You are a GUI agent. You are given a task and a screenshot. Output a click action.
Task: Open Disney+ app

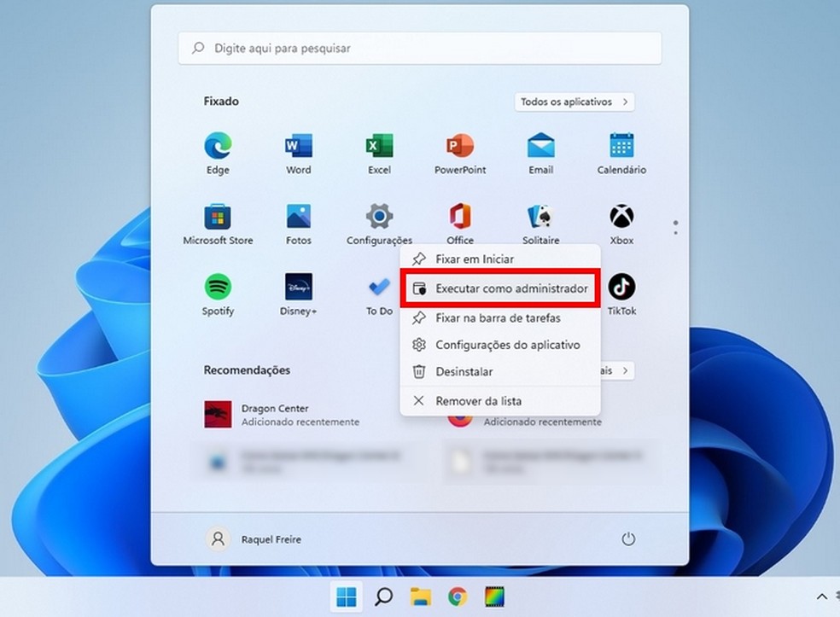point(299,294)
